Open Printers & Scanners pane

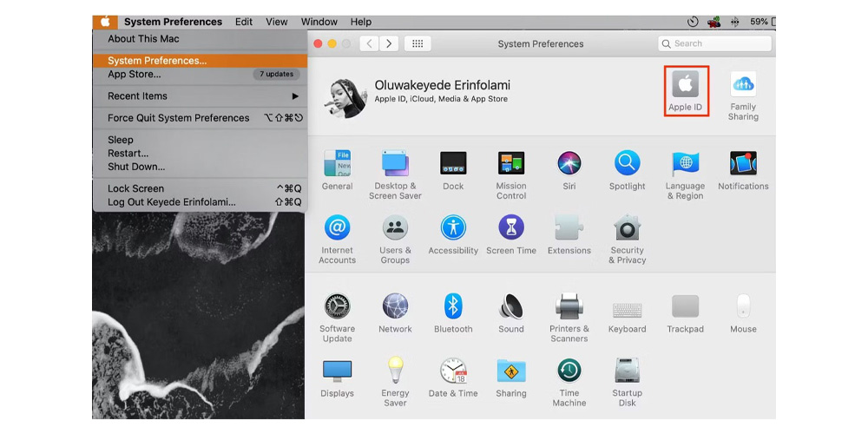point(569,318)
